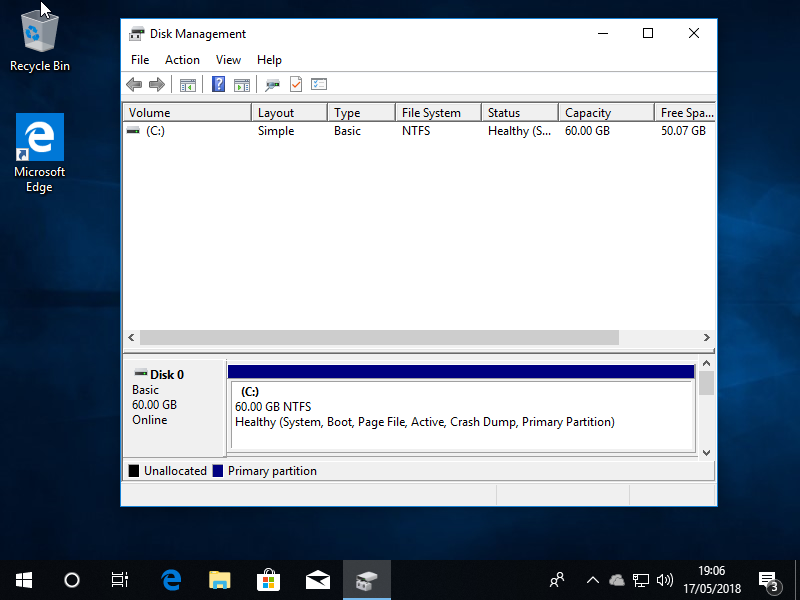
Task: Toggle the Show/Hide Action Pane icon
Action: click(242, 85)
